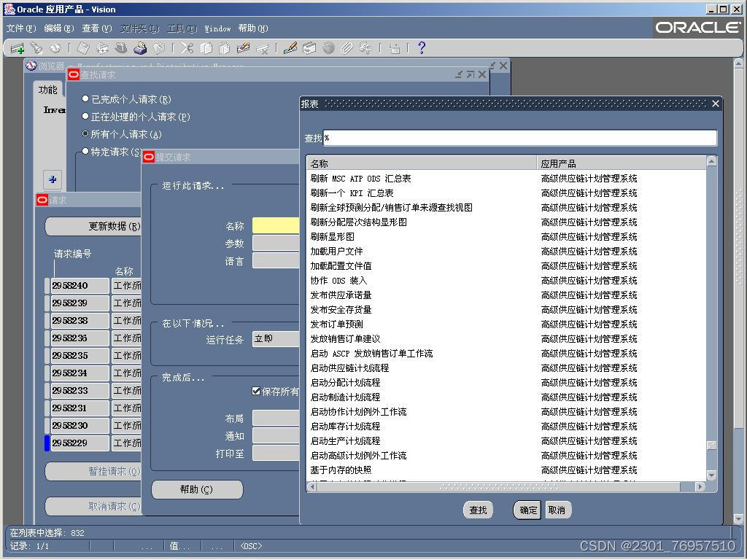The width and height of the screenshot is (747, 560).
Task: Toggle the 保存所有 checkbox
Action: tap(256, 391)
